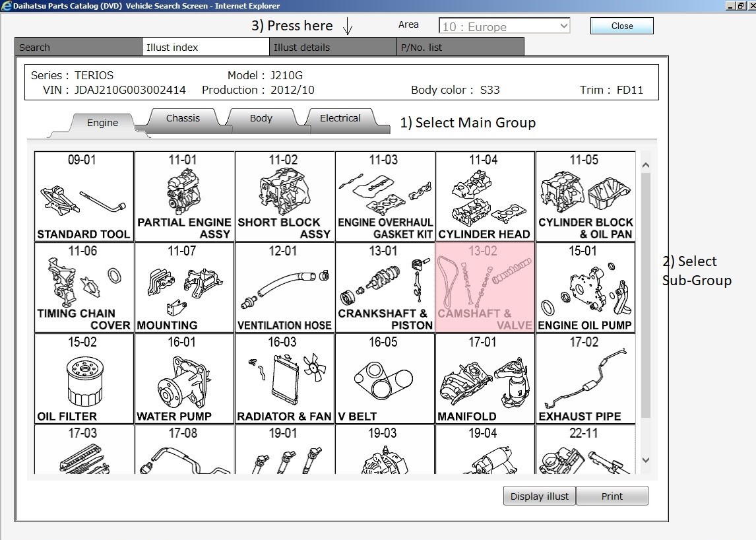Screen dimensions: 756x540
Task: Click the 17-03 sub-group tile
Action: (x=84, y=450)
